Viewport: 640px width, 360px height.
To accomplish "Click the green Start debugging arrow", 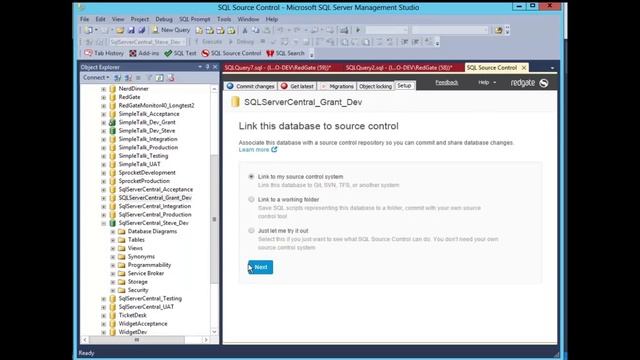I will 358,30.
